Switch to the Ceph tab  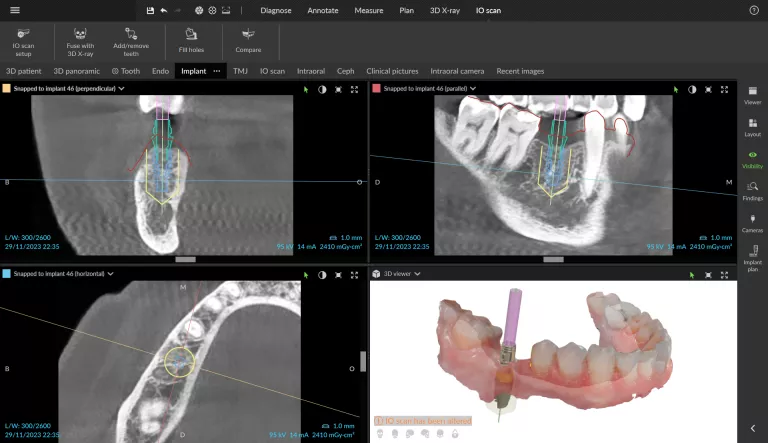(x=345, y=71)
